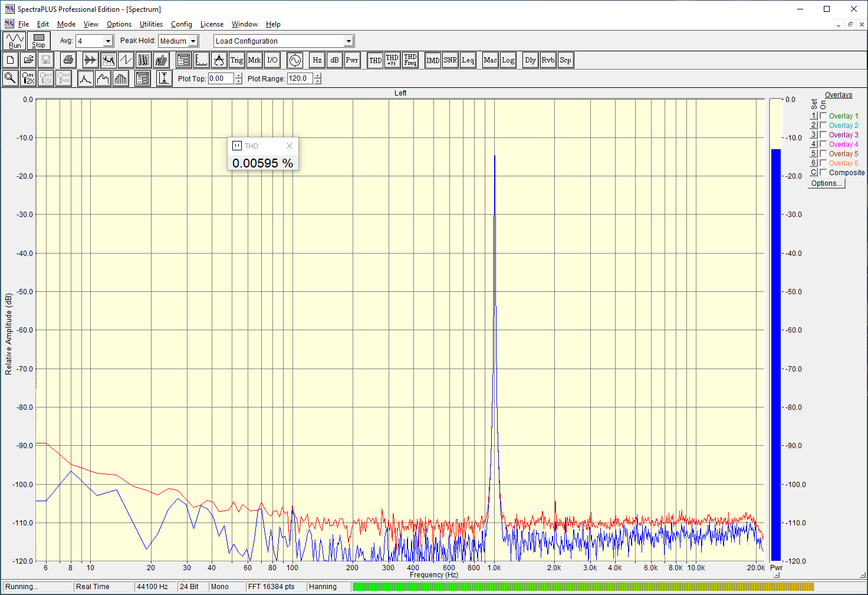Open the 3-D surface plot icon
Image resolution: width=868 pixels, height=595 pixels.
tap(161, 60)
